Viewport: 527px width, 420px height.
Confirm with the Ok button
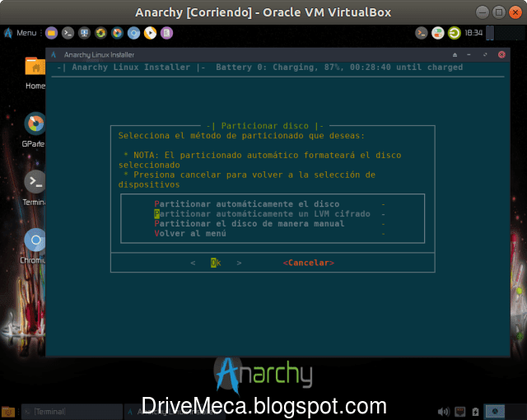coord(216,263)
